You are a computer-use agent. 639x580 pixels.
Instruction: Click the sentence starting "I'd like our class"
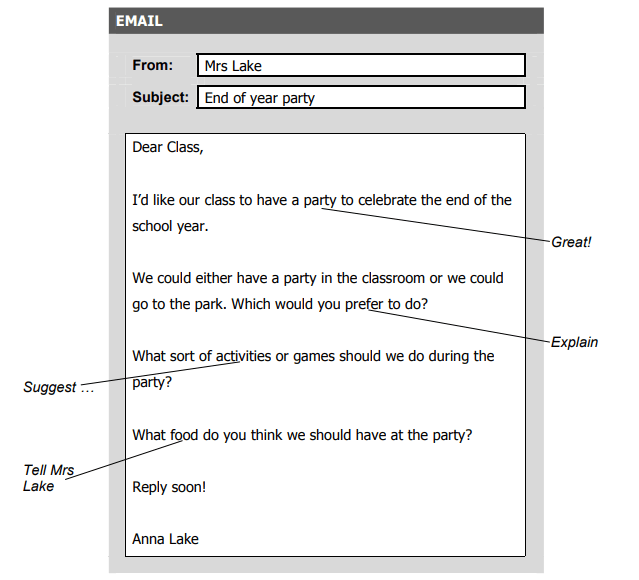coord(321,200)
